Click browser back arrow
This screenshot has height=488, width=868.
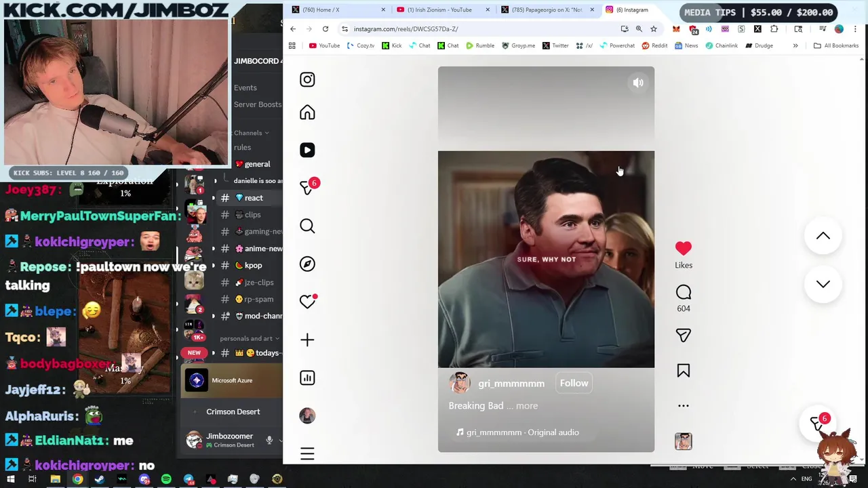point(293,28)
